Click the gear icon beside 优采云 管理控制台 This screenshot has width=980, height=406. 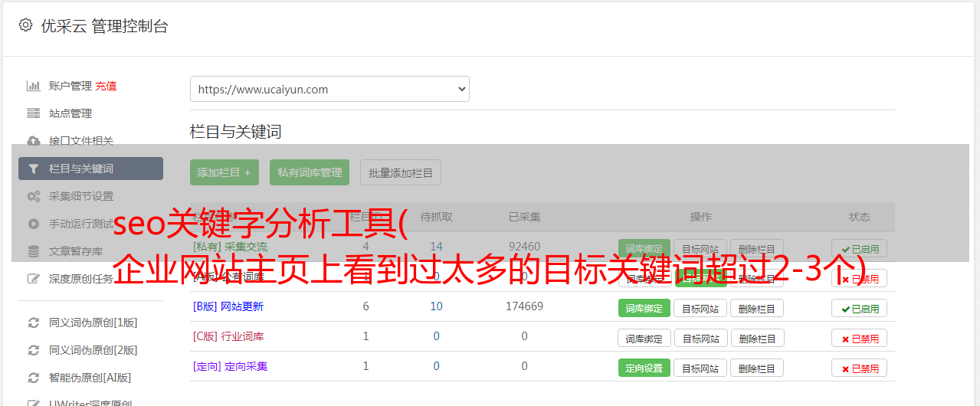click(25, 25)
